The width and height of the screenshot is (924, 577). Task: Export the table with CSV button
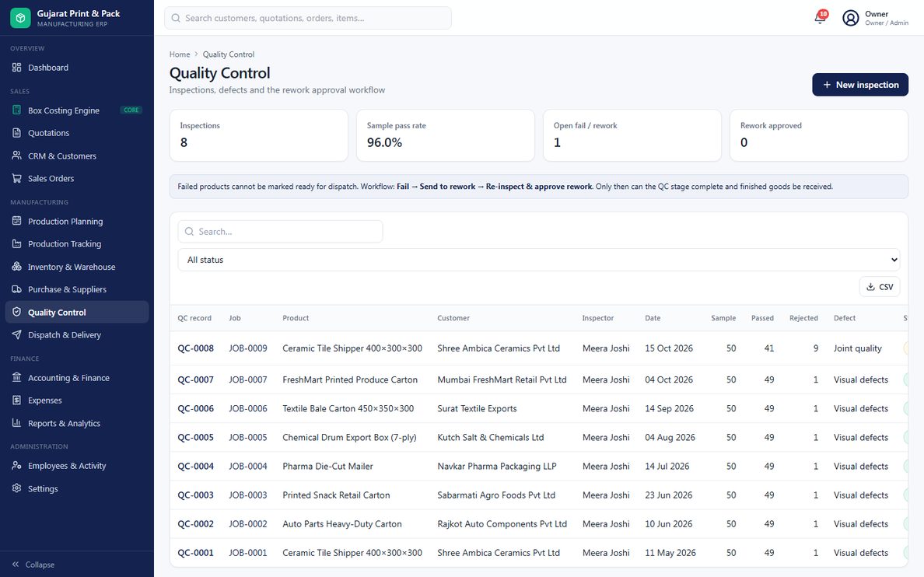879,287
